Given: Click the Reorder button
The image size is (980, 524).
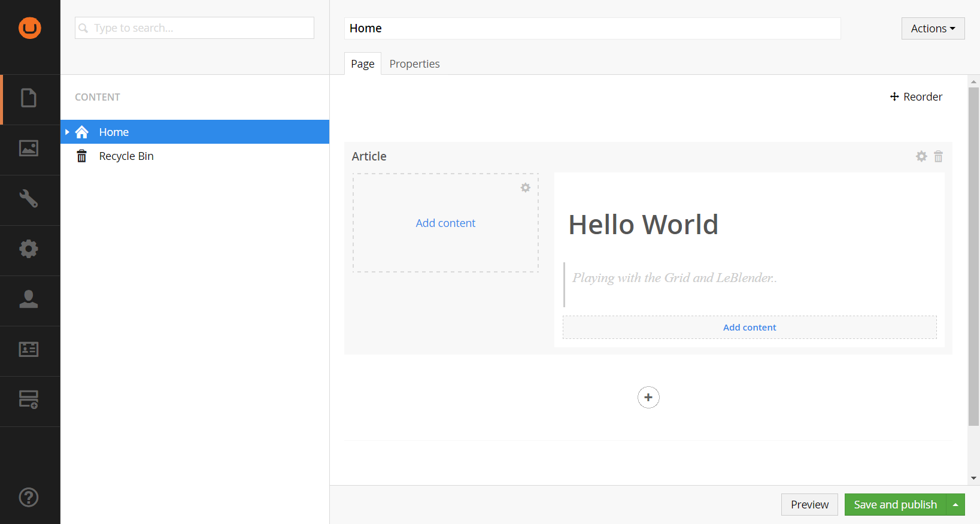Looking at the screenshot, I should pyautogui.click(x=916, y=96).
